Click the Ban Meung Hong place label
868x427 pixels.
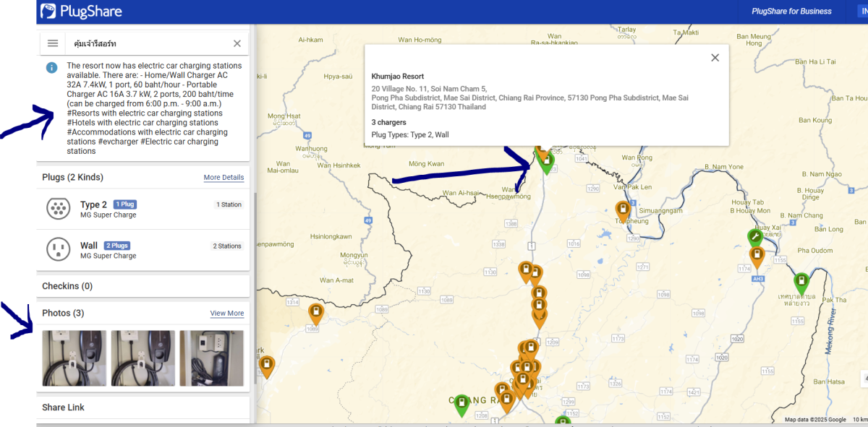pos(754,40)
